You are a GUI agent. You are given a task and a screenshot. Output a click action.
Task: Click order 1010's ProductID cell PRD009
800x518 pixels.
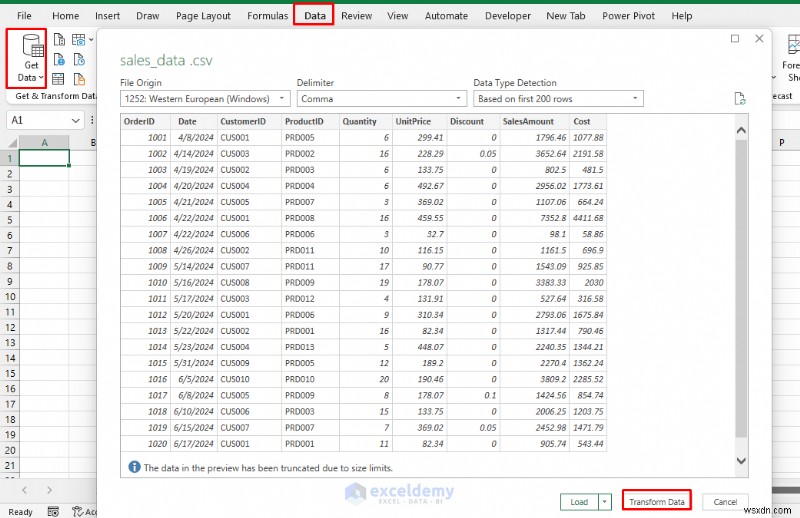310,282
